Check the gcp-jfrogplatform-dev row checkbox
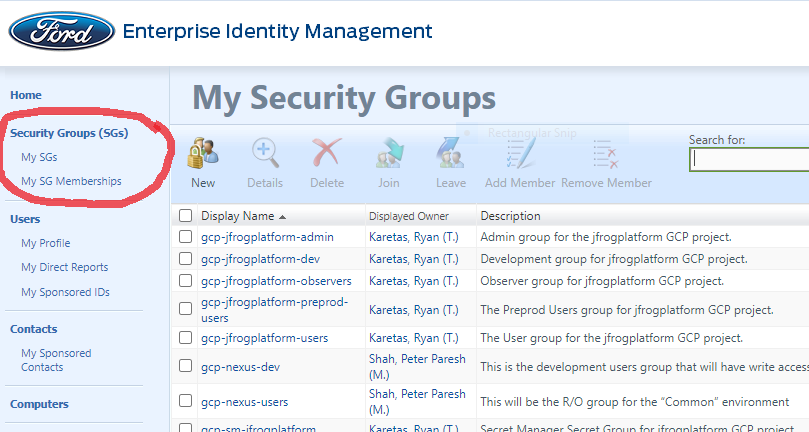809x432 pixels. point(185,259)
